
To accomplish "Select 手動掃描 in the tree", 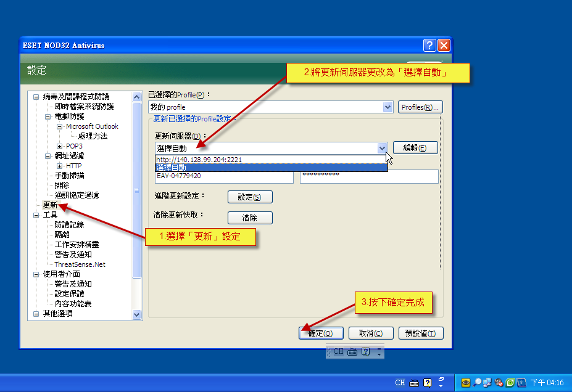I will point(69,176).
